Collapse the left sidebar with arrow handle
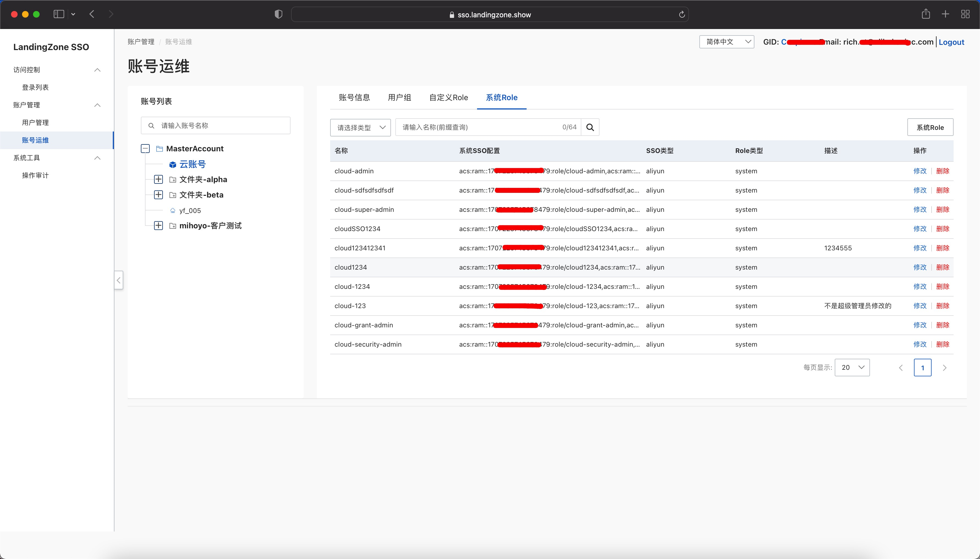This screenshot has height=559, width=980. tap(119, 280)
